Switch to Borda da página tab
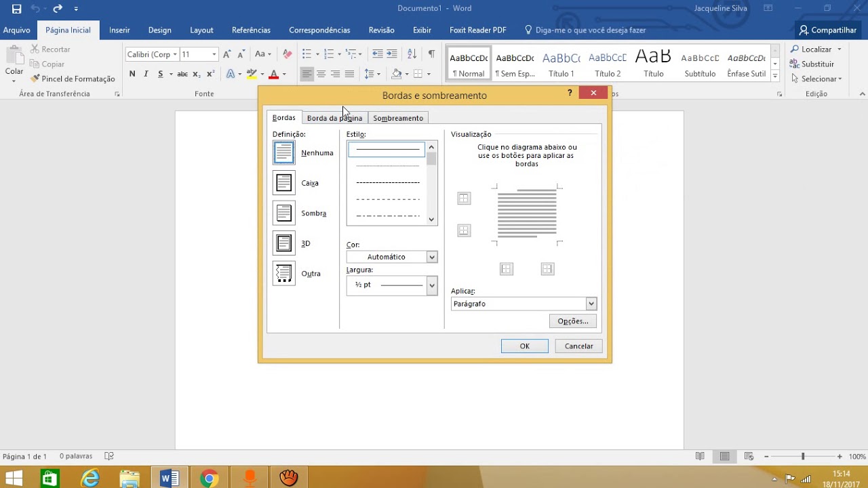 [x=334, y=118]
